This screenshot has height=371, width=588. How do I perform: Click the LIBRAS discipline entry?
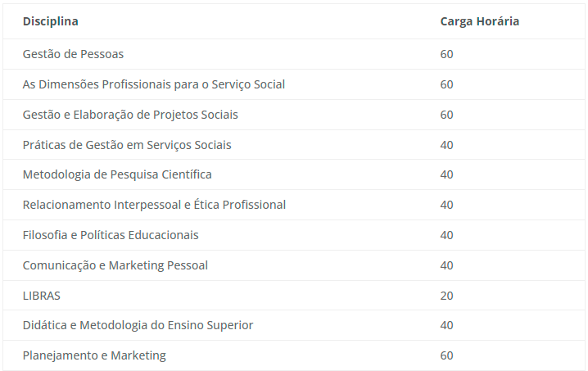(x=41, y=296)
